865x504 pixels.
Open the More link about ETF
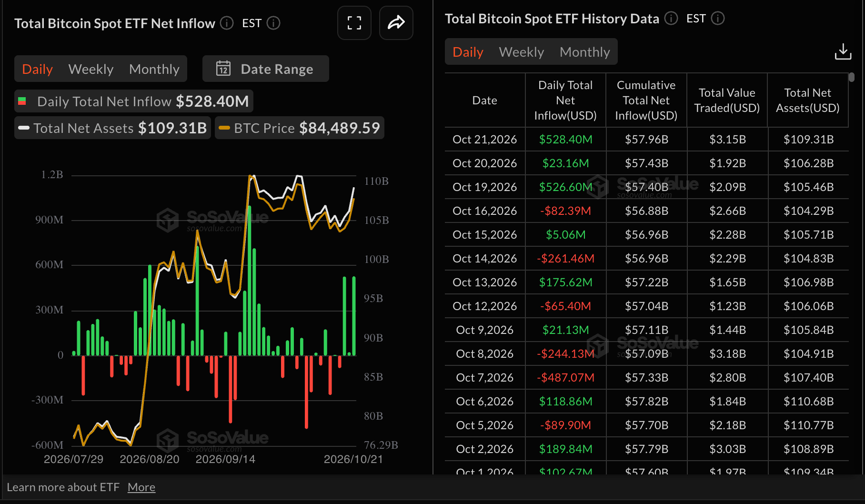click(141, 487)
